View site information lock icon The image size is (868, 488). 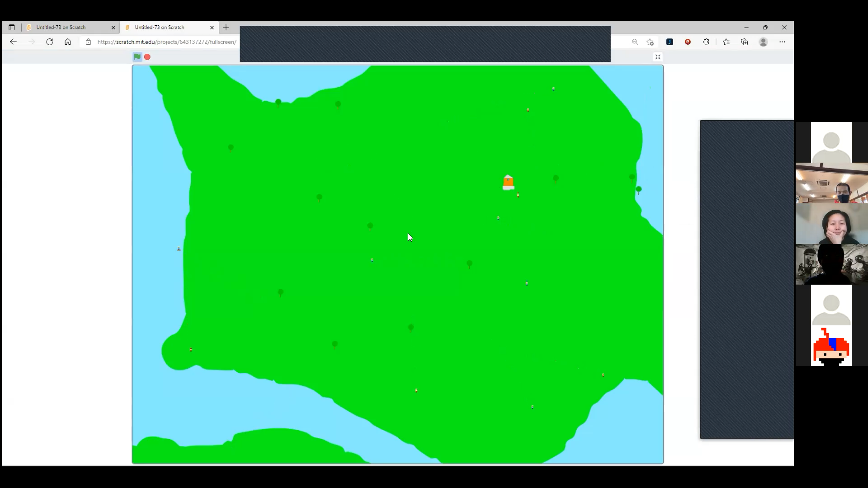tap(88, 42)
